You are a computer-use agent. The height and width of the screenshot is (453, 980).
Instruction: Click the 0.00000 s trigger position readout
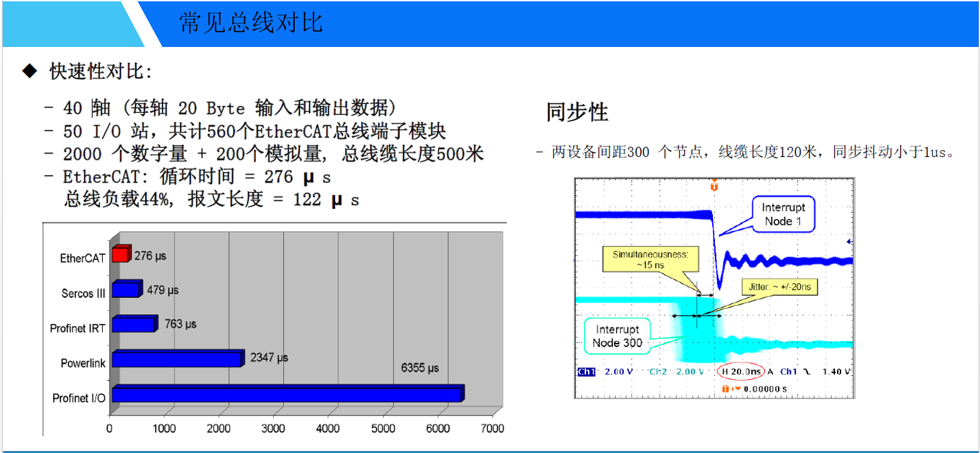765,389
